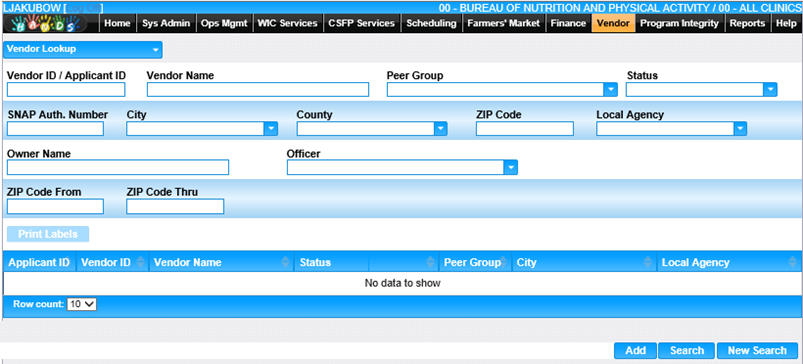
Task: Sort by City column sort arrows
Action: pos(648,262)
